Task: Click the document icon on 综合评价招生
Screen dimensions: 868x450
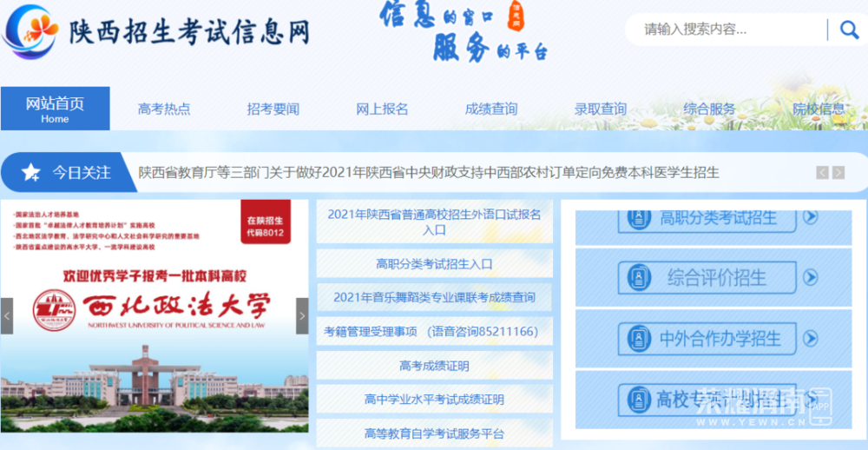Action: click(638, 277)
